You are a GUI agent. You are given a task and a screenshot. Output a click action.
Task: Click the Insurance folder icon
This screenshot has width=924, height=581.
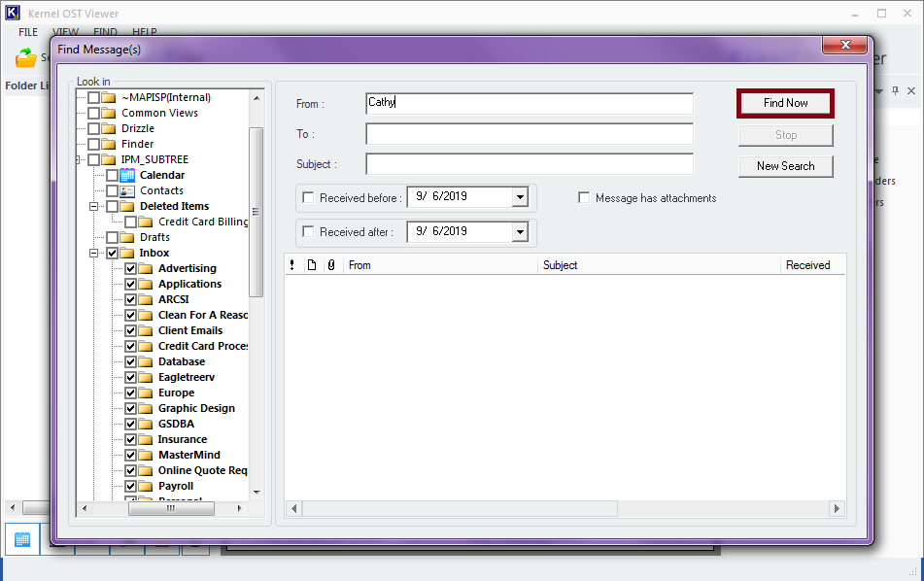(x=146, y=439)
